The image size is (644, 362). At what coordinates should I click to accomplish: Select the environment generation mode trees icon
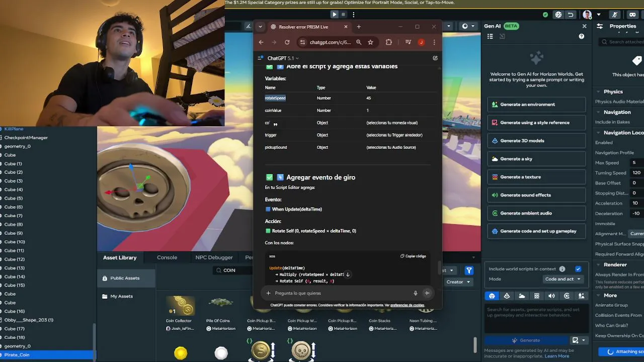point(582,296)
